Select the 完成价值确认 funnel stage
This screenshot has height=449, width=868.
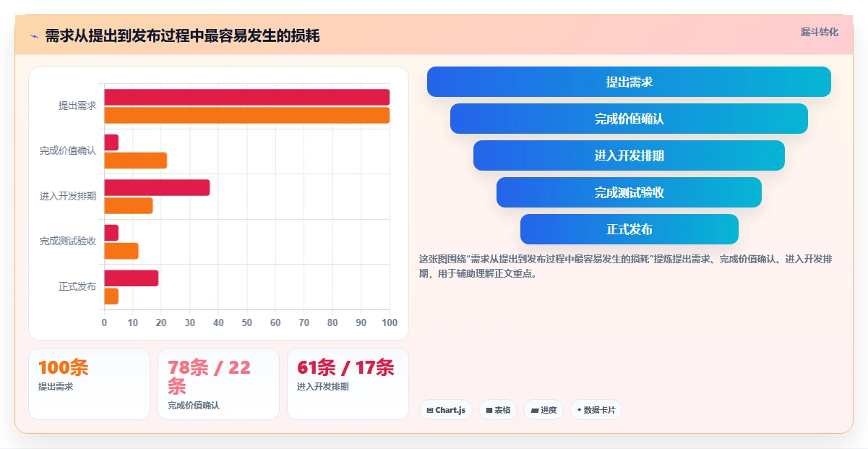pos(629,119)
